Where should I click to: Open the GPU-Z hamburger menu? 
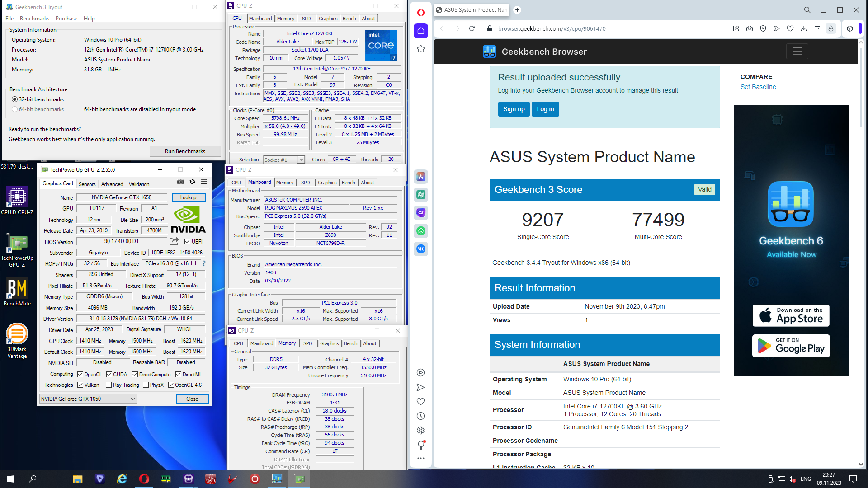coord(204,182)
